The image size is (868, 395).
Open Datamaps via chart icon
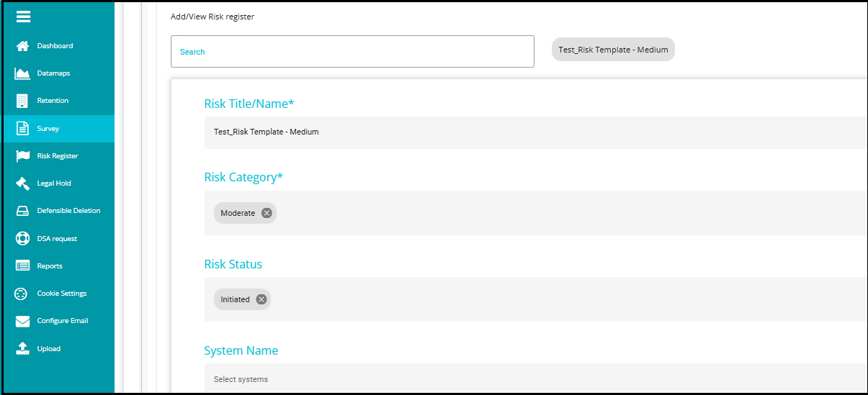(22, 73)
